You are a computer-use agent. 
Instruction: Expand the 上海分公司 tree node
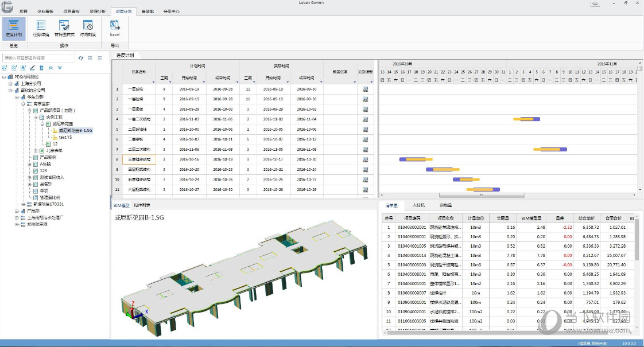coord(10,83)
